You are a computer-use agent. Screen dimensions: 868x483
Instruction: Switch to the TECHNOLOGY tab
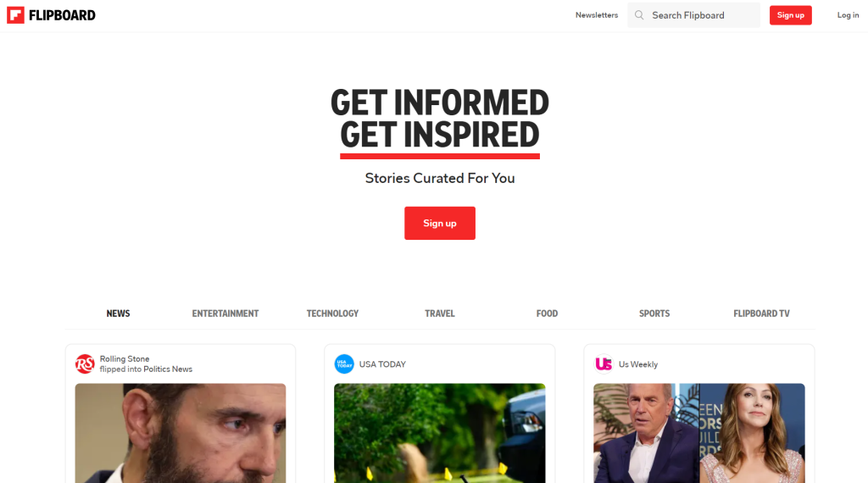[332, 314]
